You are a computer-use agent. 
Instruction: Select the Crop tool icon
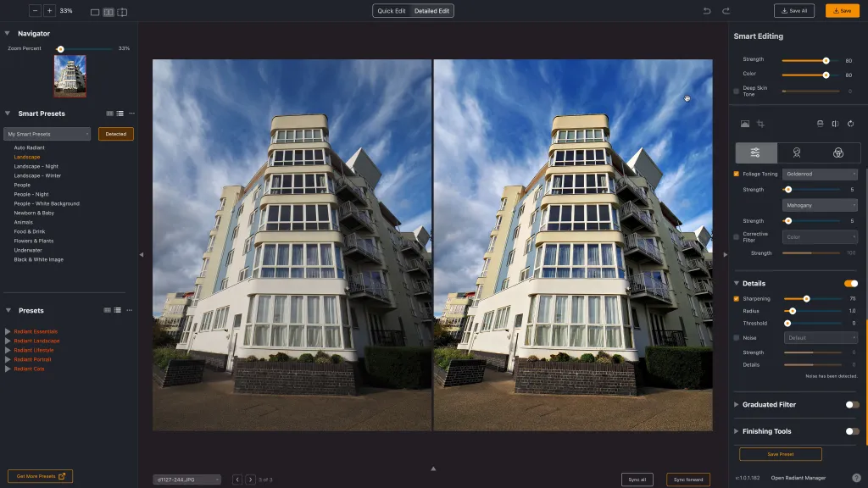coord(761,124)
